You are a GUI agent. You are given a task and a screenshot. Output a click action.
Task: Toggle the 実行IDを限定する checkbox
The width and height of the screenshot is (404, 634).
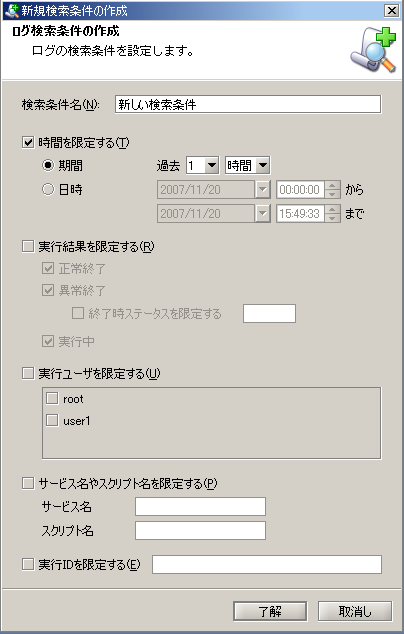(x=27, y=564)
